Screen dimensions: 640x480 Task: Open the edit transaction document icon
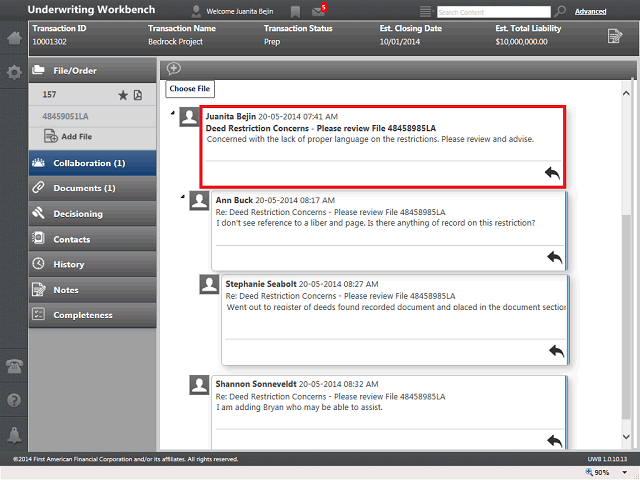pyautogui.click(x=614, y=36)
